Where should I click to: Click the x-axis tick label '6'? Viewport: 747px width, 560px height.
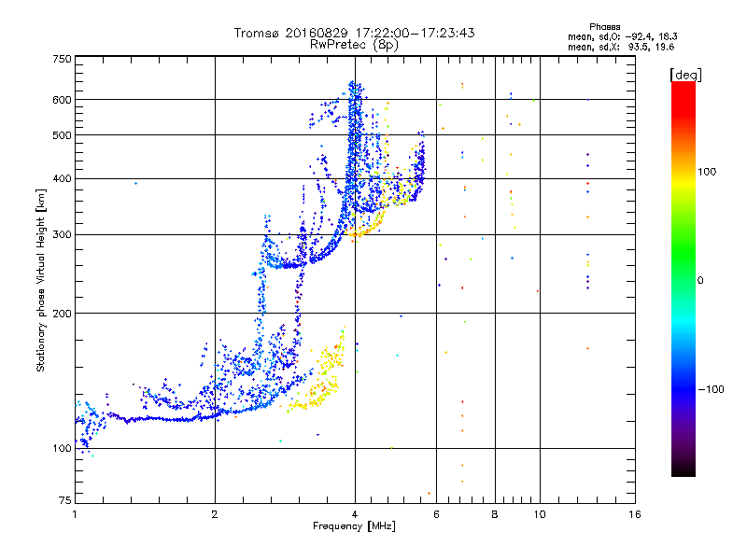click(x=436, y=514)
